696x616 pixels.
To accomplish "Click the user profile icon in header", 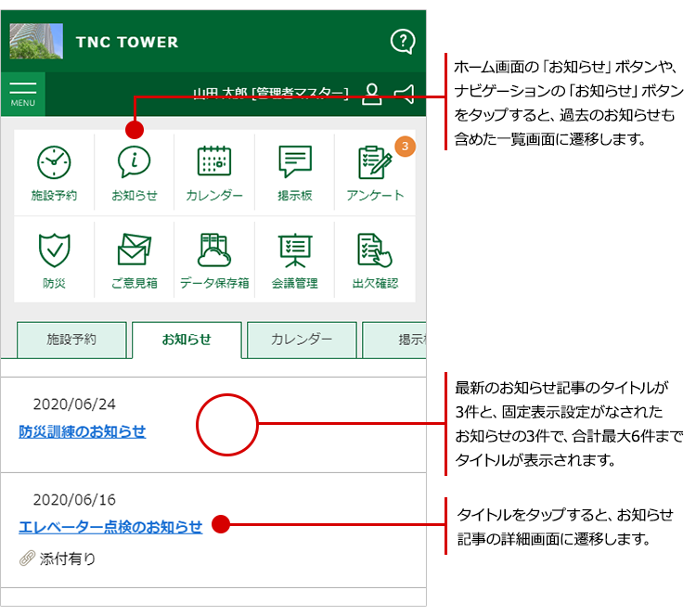I will (x=371, y=93).
